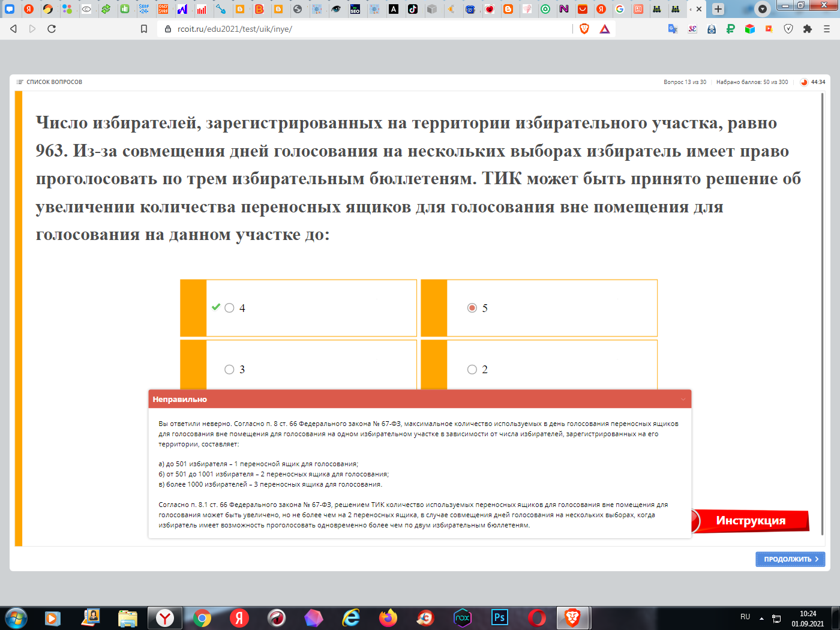Open the tab search dropdown arrow
The image size is (840, 630).
click(x=763, y=9)
